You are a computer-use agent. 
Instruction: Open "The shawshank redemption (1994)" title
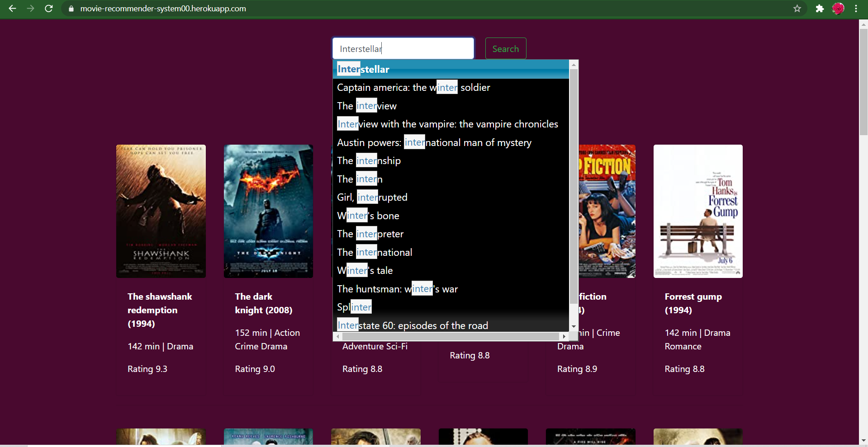[x=160, y=310]
